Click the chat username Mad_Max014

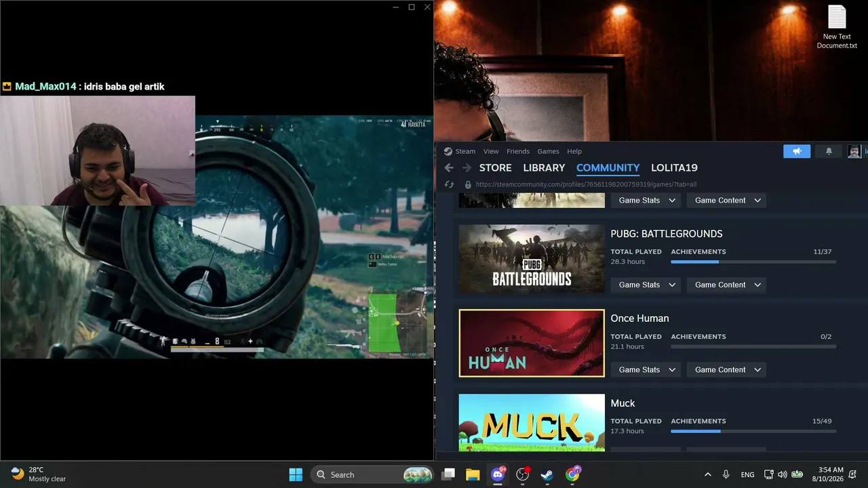[45, 87]
